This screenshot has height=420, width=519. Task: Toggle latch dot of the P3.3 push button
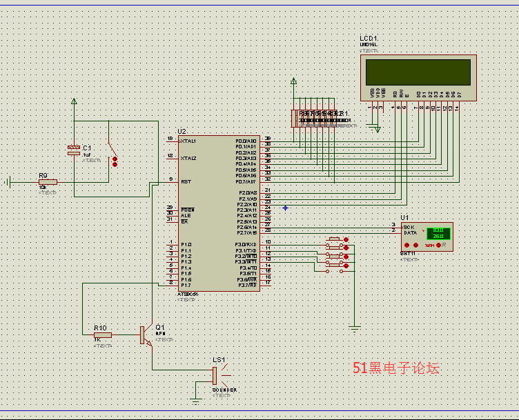[x=346, y=266]
